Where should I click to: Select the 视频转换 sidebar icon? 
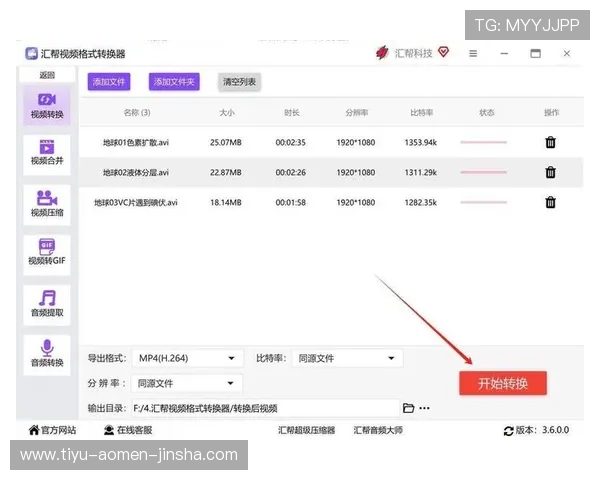tap(46, 105)
